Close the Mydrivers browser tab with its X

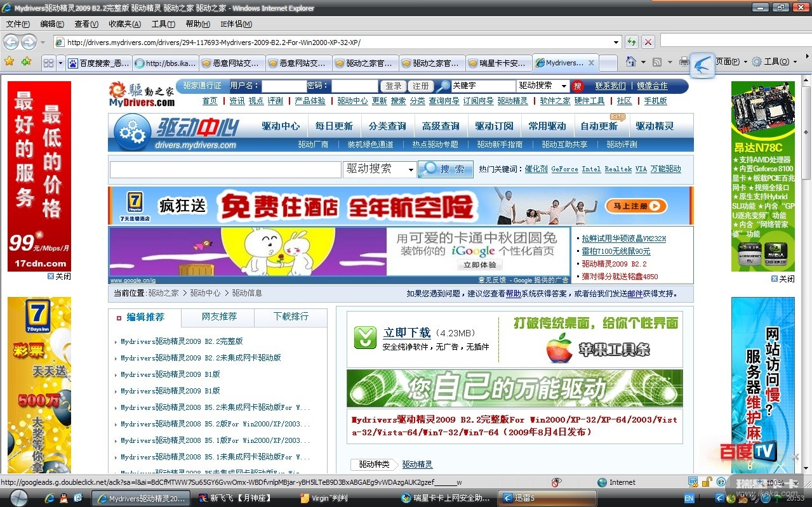coord(591,63)
